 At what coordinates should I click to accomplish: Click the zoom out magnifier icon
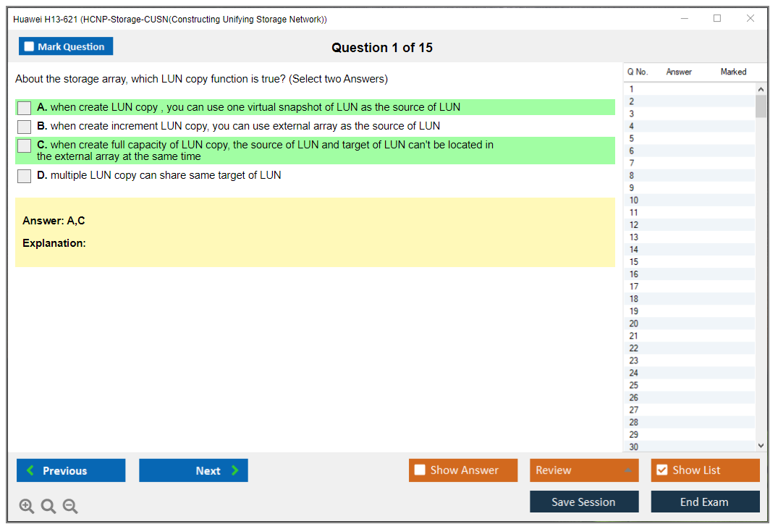point(70,506)
